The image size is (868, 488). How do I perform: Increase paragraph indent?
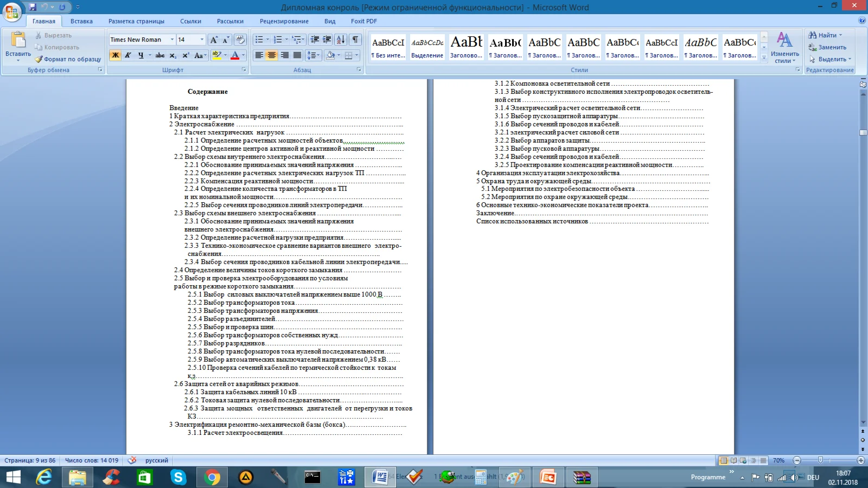coord(327,40)
